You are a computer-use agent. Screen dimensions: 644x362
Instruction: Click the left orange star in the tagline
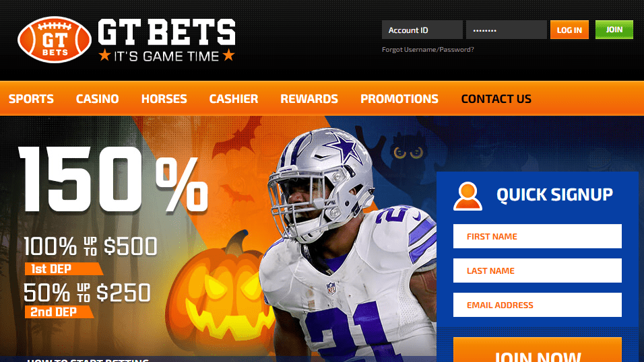click(104, 55)
